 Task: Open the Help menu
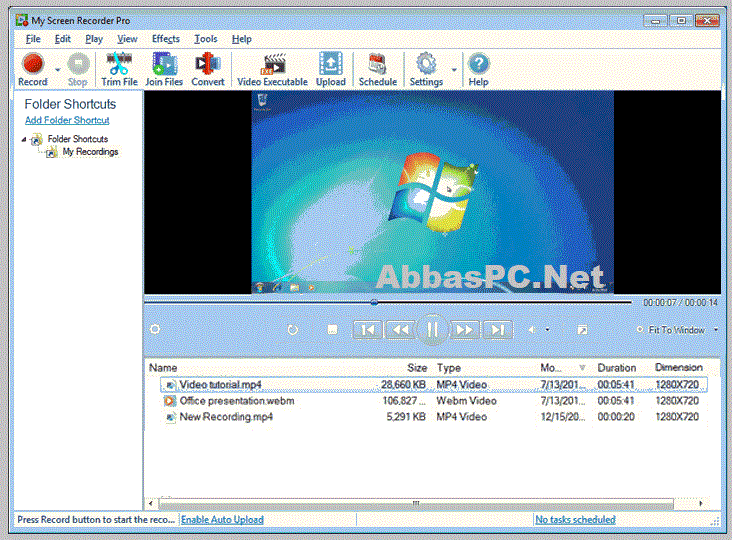(242, 39)
